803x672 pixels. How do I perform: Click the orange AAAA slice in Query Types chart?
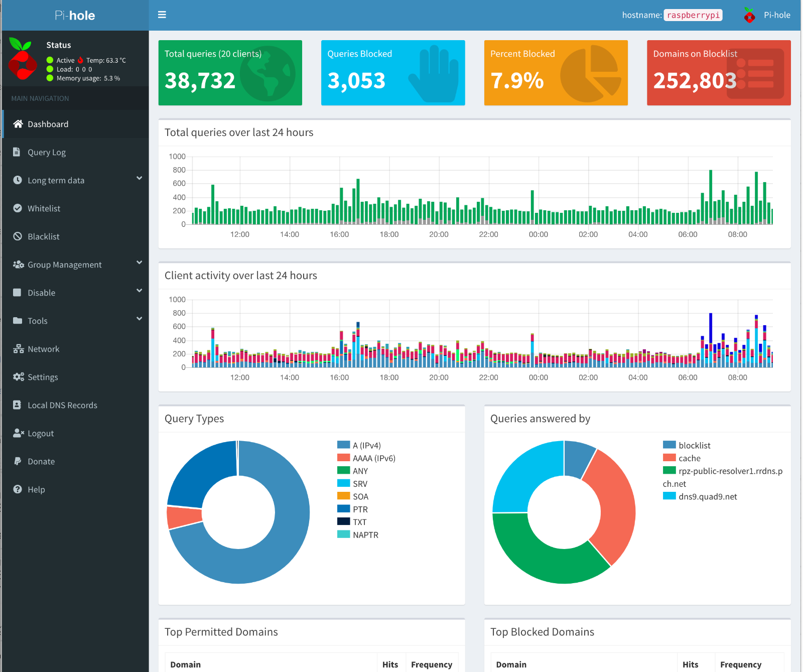click(x=184, y=517)
